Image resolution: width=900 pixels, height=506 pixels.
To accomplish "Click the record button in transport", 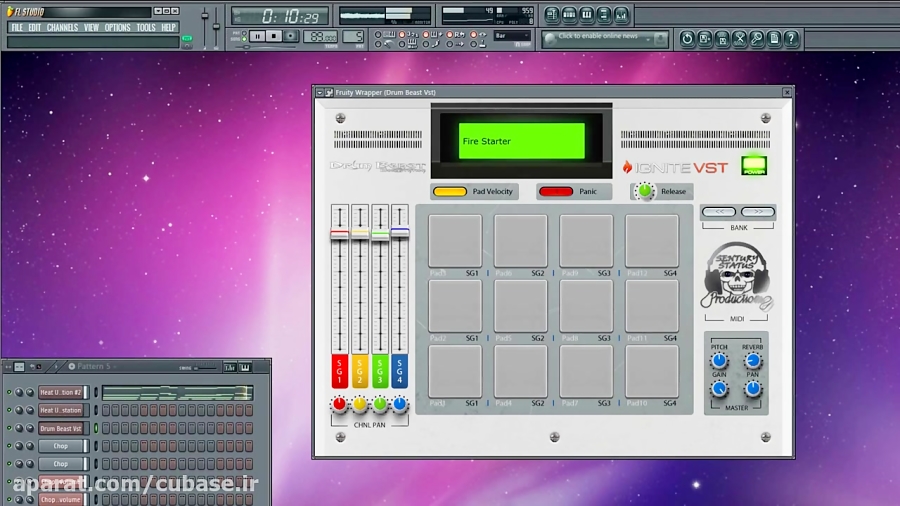I will 290,36.
